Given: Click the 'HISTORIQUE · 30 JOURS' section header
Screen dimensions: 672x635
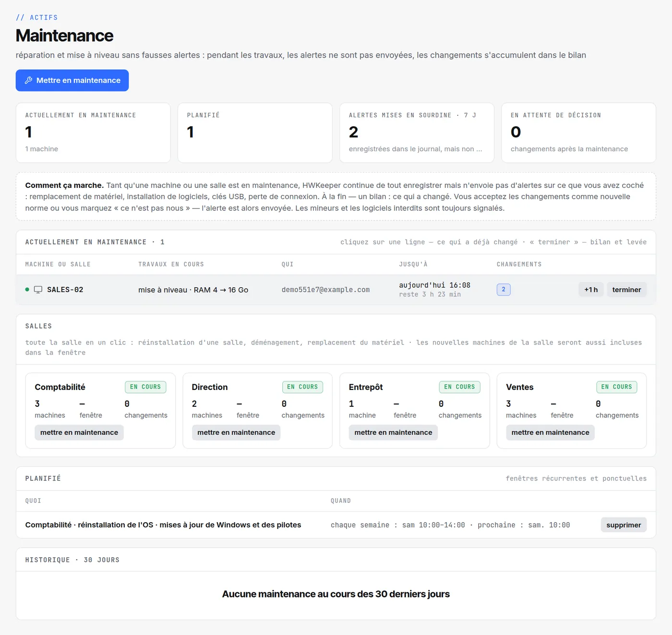Looking at the screenshot, I should (72, 560).
